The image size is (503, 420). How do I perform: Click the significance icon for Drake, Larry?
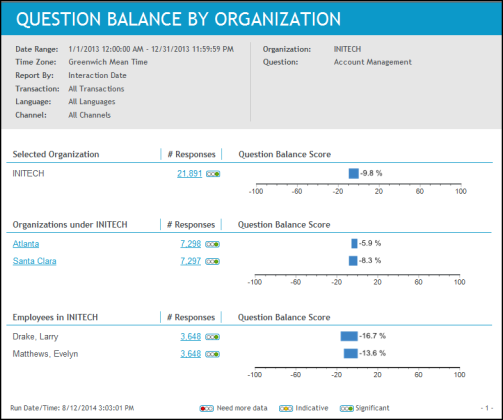coord(212,337)
